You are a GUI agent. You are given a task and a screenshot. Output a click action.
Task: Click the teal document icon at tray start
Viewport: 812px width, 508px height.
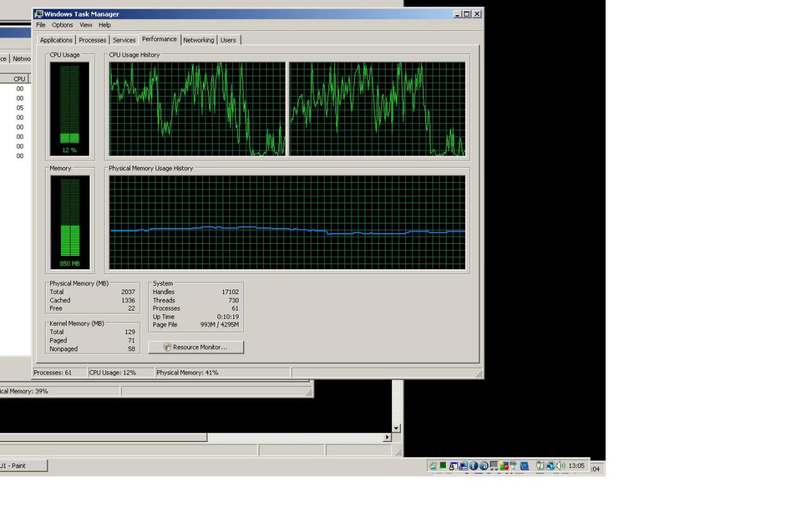(433, 465)
